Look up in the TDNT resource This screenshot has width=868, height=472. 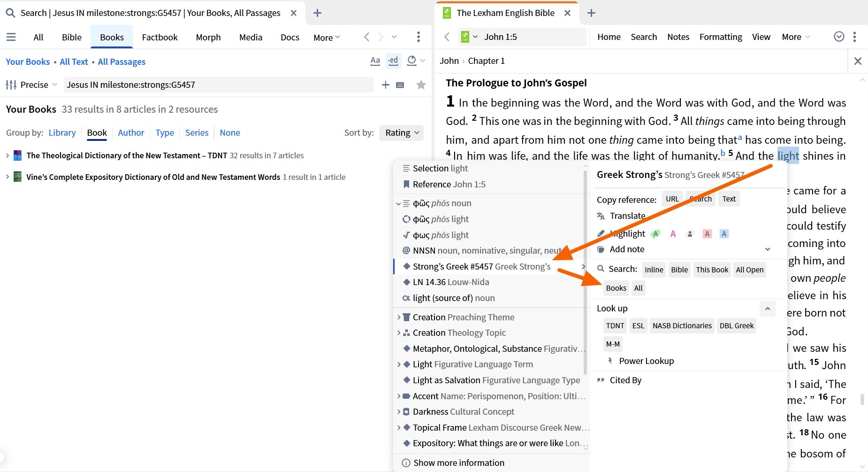615,325
